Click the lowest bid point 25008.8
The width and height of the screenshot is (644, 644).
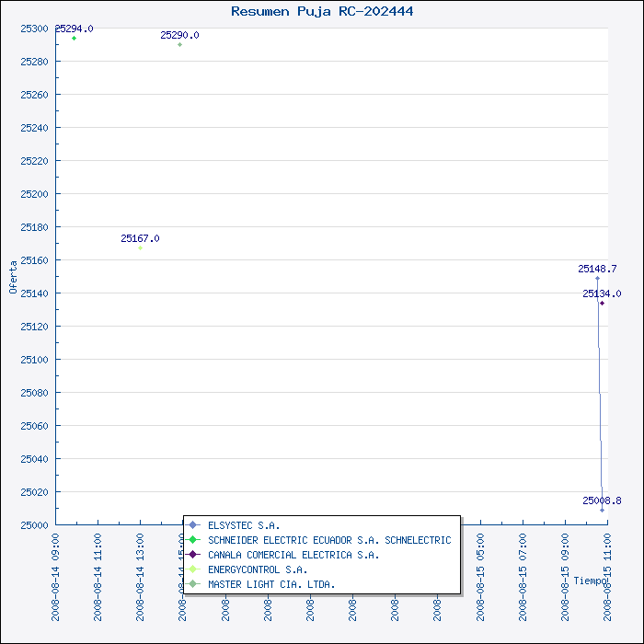603,510
